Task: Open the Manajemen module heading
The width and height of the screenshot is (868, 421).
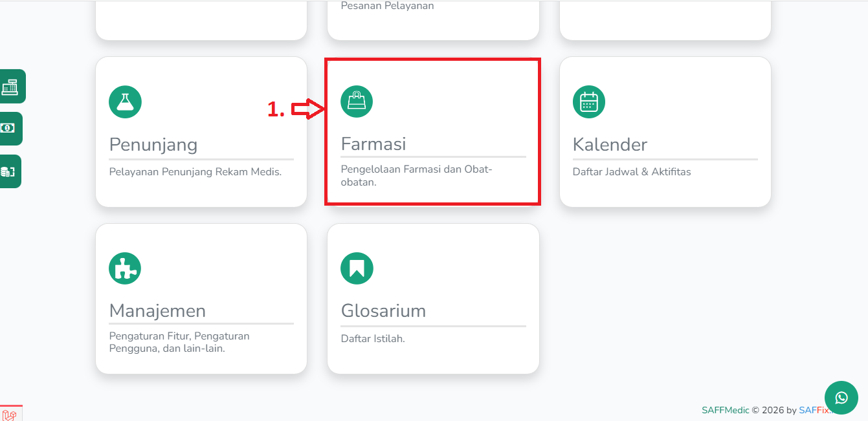Action: (x=157, y=310)
